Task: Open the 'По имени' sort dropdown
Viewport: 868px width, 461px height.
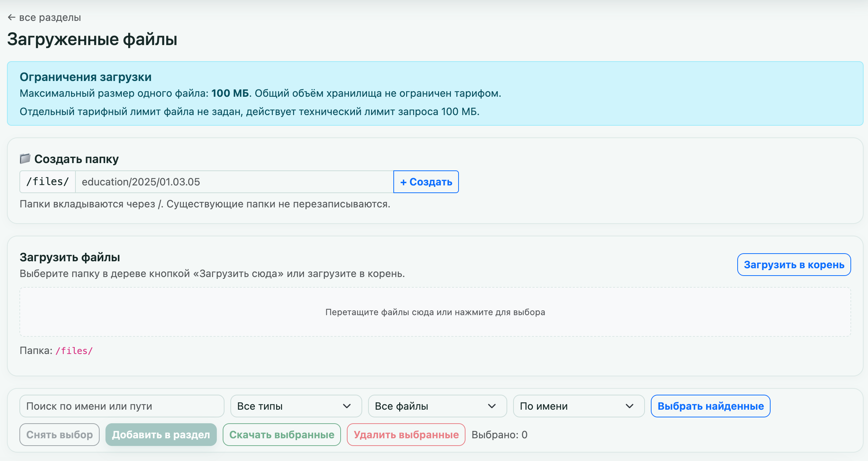Action: click(579, 406)
